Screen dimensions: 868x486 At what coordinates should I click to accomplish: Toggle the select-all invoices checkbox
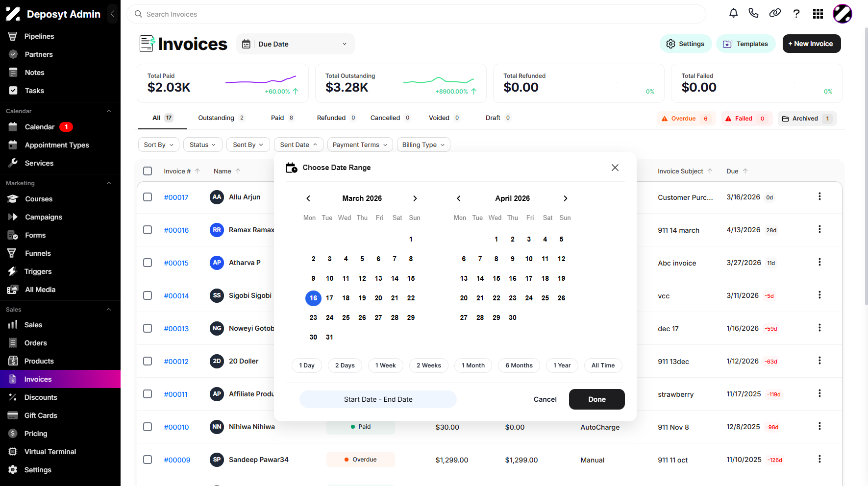point(148,171)
